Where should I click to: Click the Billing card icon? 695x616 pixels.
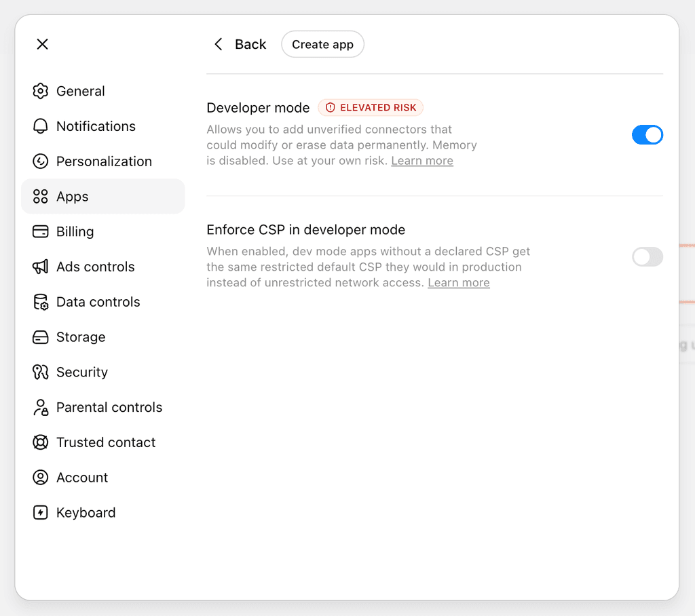click(40, 231)
